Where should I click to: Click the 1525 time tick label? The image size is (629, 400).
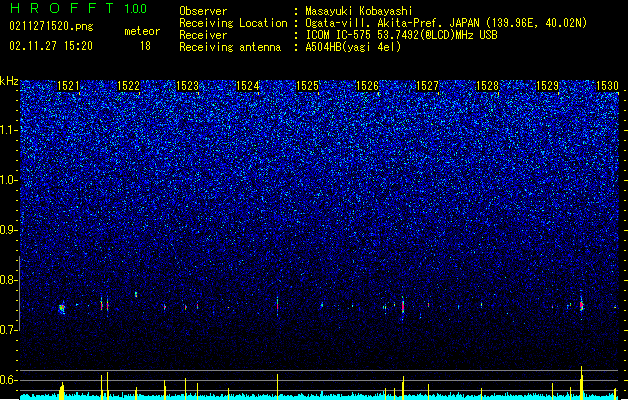click(307, 86)
